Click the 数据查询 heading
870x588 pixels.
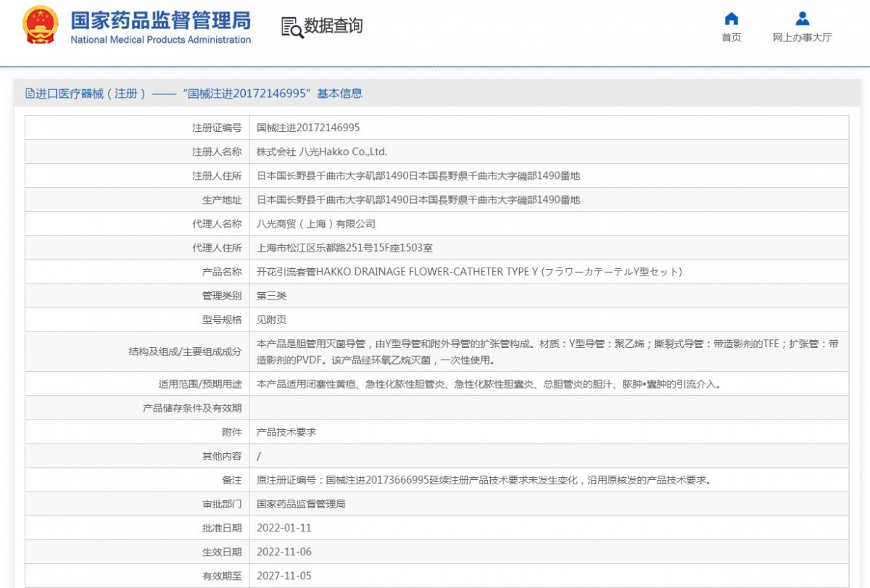click(x=333, y=26)
